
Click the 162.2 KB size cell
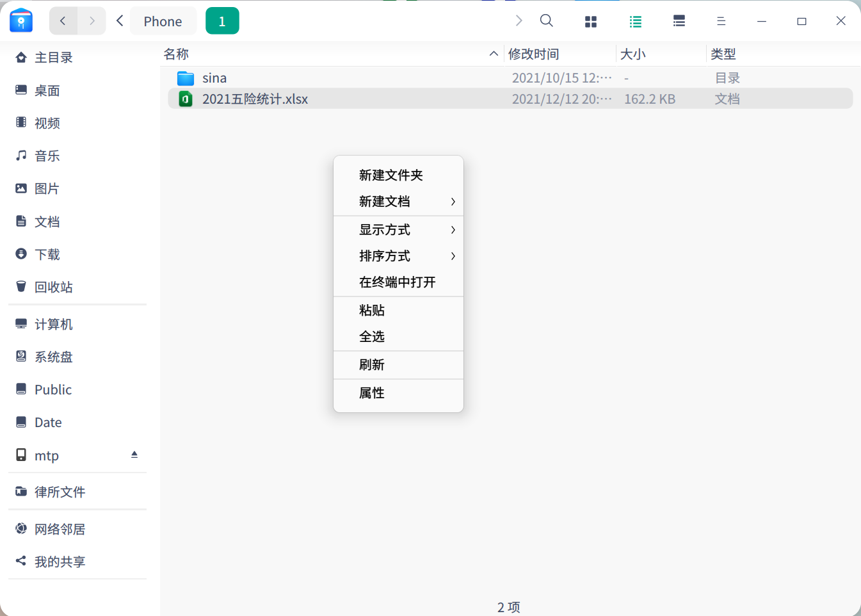pos(650,99)
